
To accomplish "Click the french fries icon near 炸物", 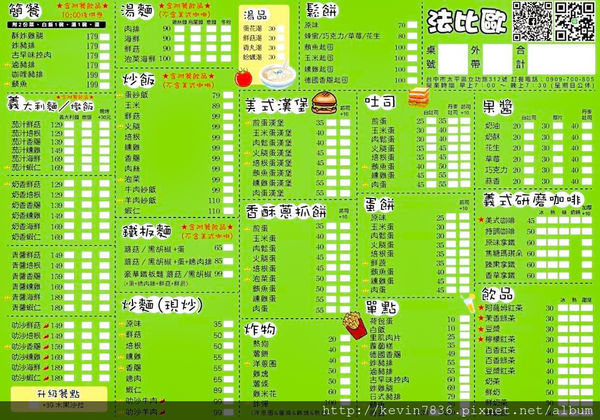I will point(354,325).
